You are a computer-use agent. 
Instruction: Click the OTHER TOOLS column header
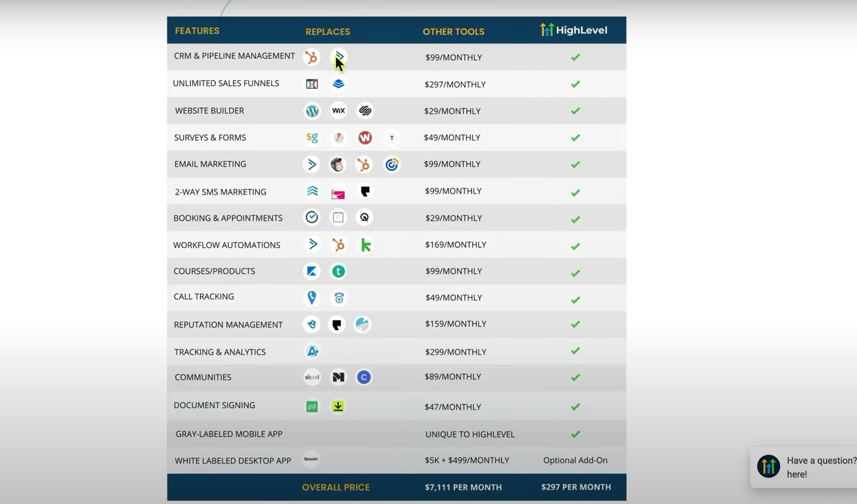point(453,32)
